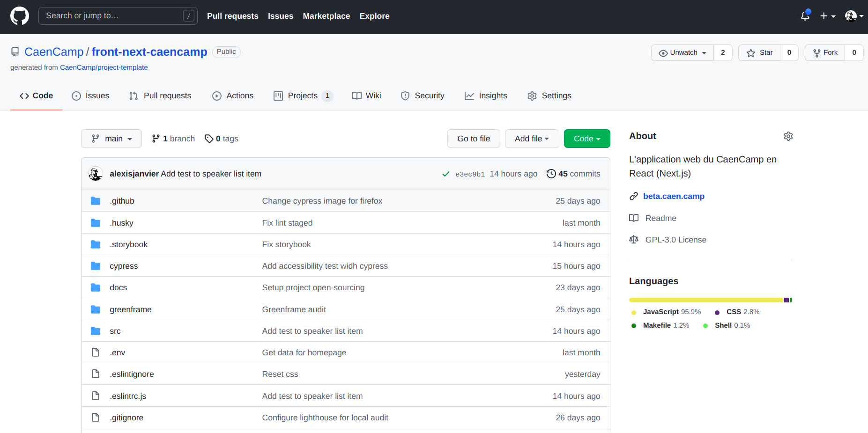Switch to the Settings tab

tap(549, 96)
